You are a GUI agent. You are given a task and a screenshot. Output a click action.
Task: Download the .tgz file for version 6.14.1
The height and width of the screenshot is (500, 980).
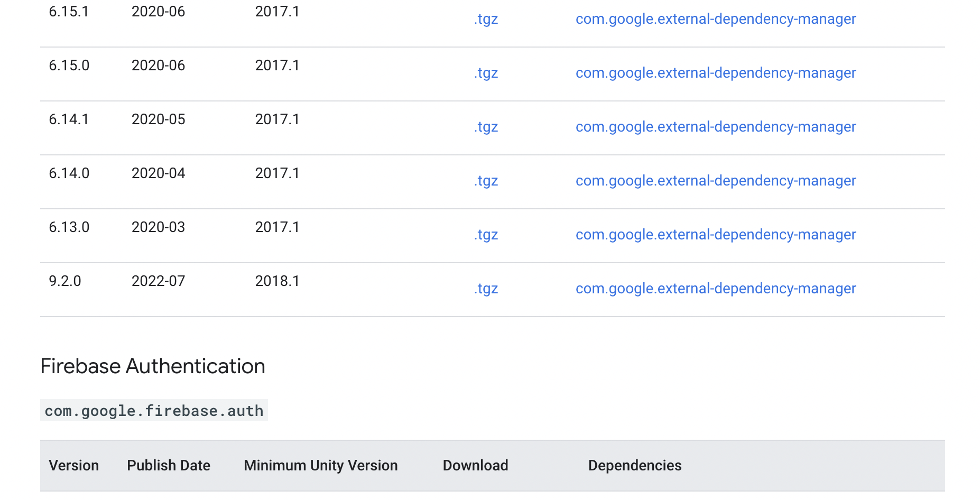(485, 127)
